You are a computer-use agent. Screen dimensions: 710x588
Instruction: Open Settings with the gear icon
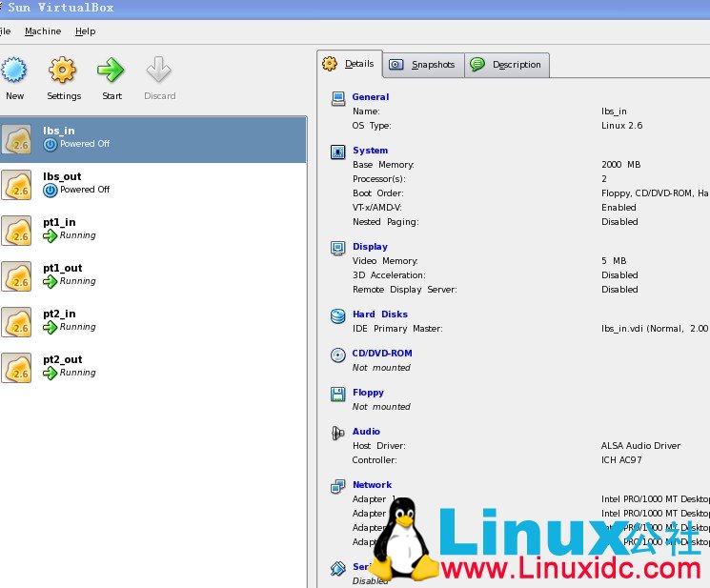pyautogui.click(x=63, y=71)
